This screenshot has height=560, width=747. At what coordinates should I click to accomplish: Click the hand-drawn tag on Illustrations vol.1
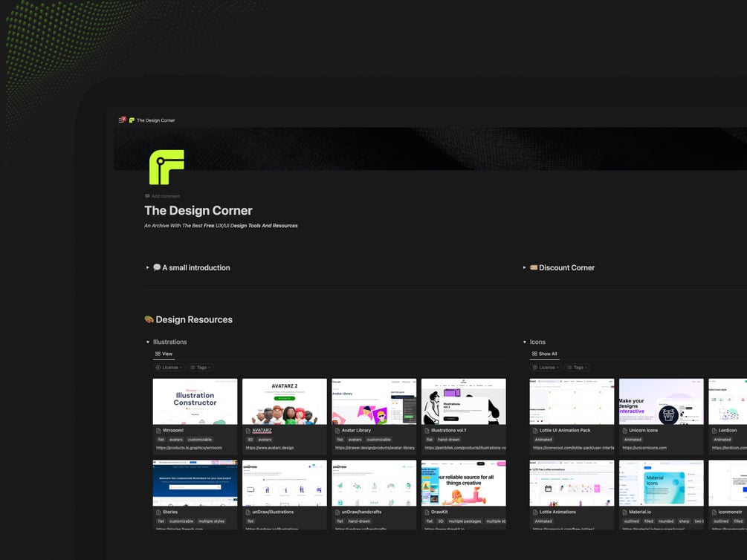[449, 440]
